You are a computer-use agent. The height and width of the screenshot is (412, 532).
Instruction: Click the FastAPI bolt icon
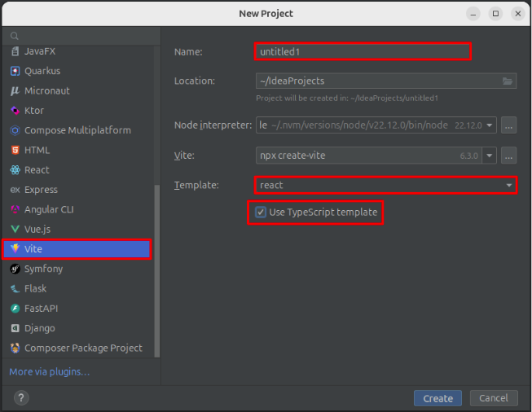pos(15,309)
